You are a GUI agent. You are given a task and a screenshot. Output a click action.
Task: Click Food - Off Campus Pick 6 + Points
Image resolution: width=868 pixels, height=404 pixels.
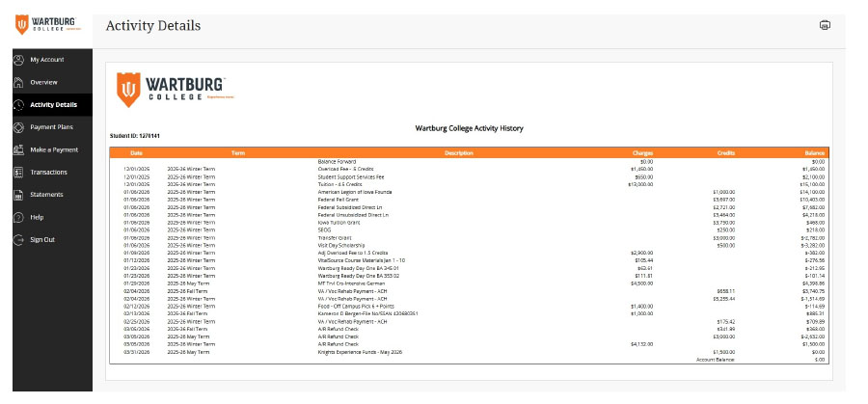click(355, 306)
